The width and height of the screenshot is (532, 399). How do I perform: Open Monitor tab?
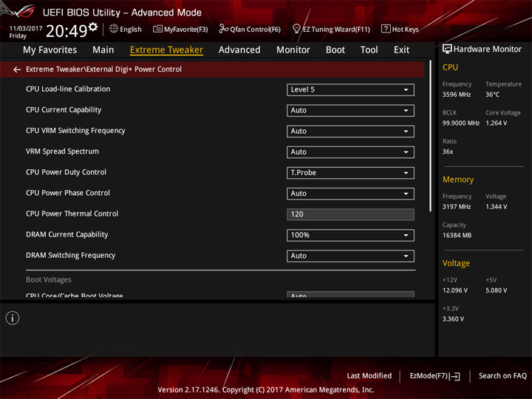point(293,50)
